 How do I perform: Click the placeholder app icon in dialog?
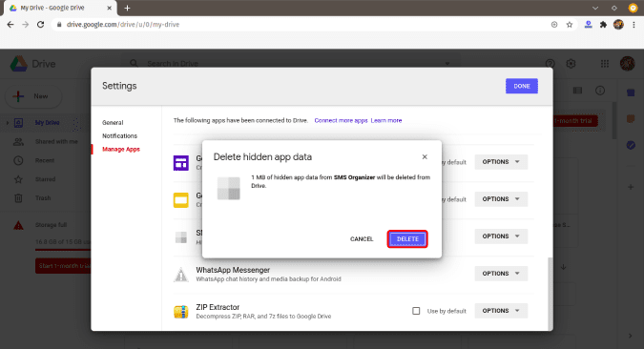pos(228,189)
